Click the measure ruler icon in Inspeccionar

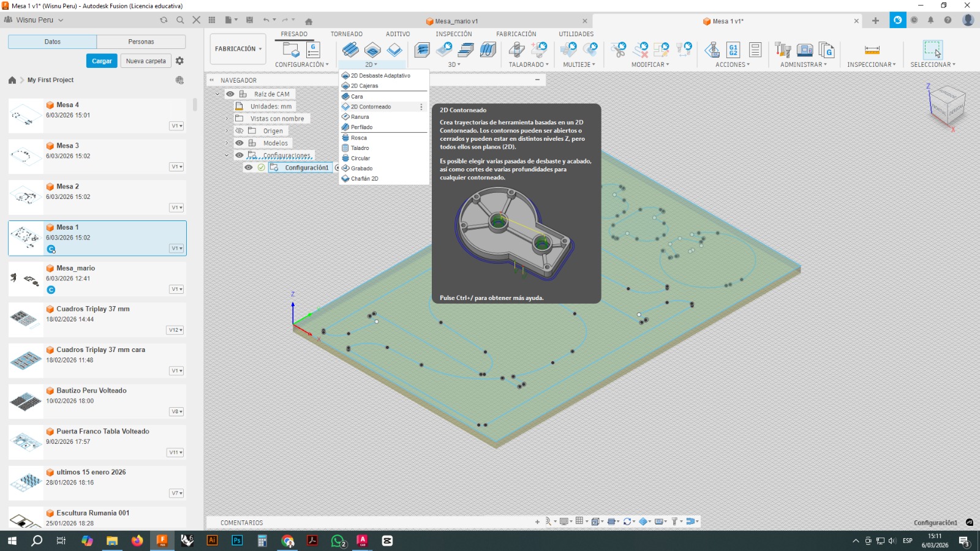[872, 50]
